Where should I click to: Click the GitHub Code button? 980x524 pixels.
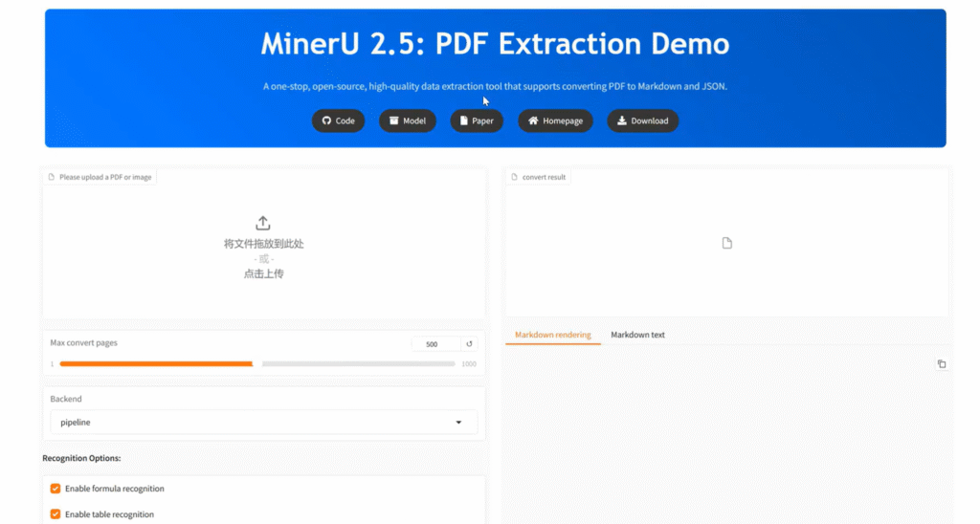coord(338,120)
